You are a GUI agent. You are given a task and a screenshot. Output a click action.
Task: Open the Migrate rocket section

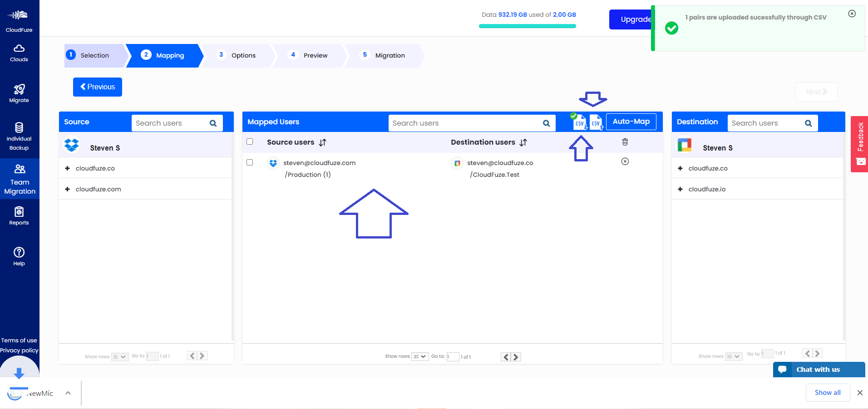coord(19,93)
